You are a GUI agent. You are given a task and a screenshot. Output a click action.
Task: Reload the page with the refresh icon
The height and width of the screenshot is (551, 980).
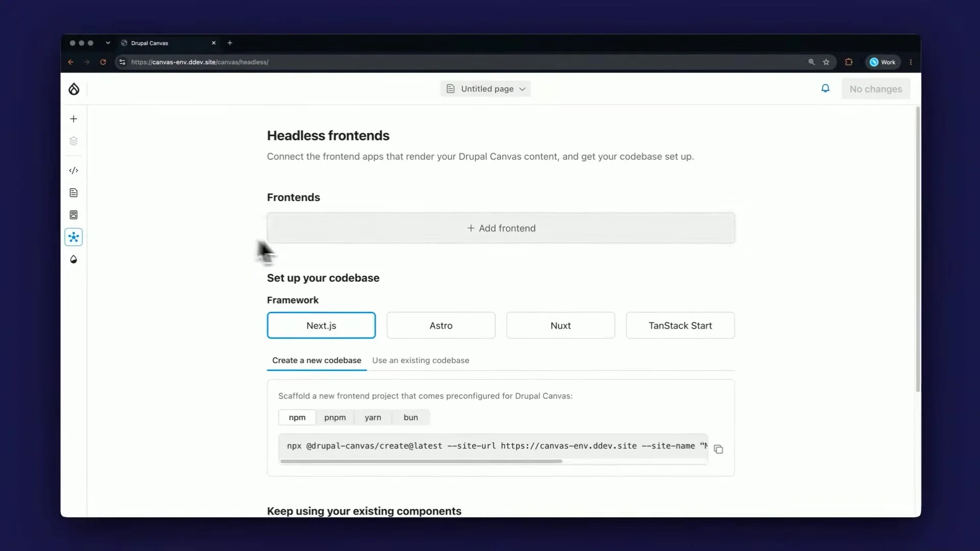pos(103,62)
